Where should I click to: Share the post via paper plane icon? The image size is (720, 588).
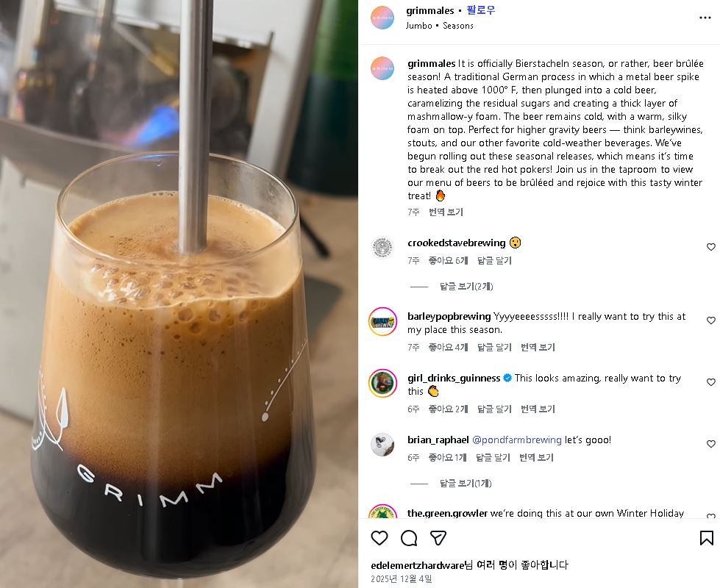click(438, 538)
